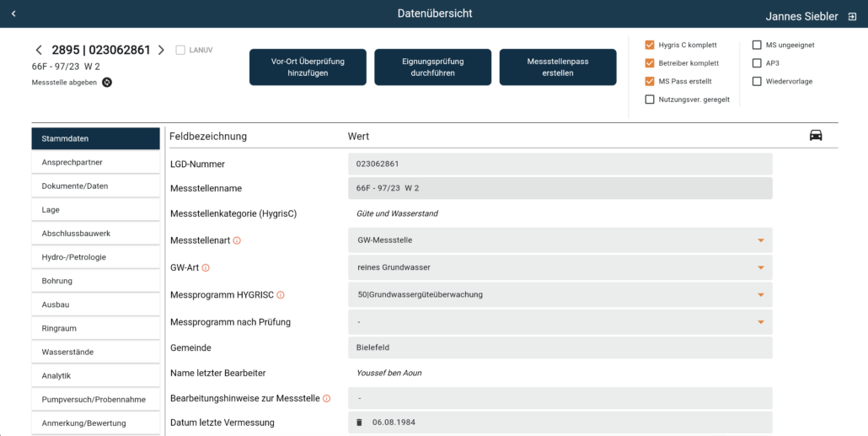This screenshot has height=436, width=868.
Task: Click info icon beside Messprogramm HYGRISC
Action: [281, 295]
